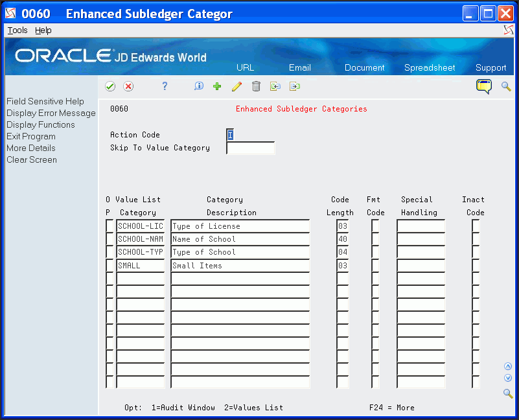
Task: Open the Document banner link
Action: pos(364,67)
